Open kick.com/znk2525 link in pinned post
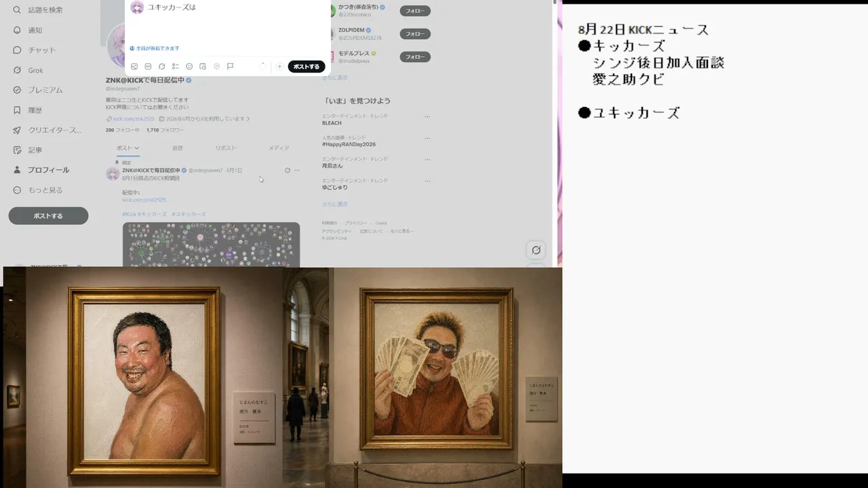Viewport: 868px width, 488px height. (144, 200)
